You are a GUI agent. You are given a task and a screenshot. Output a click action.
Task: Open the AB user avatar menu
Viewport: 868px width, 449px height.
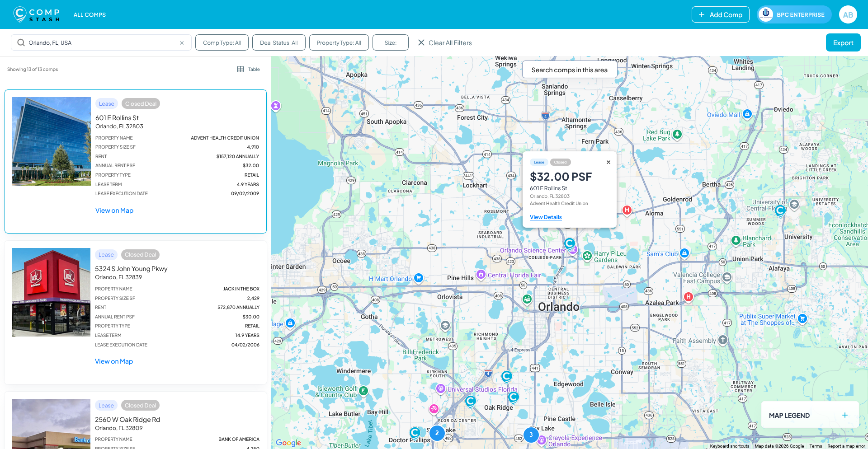848,14
